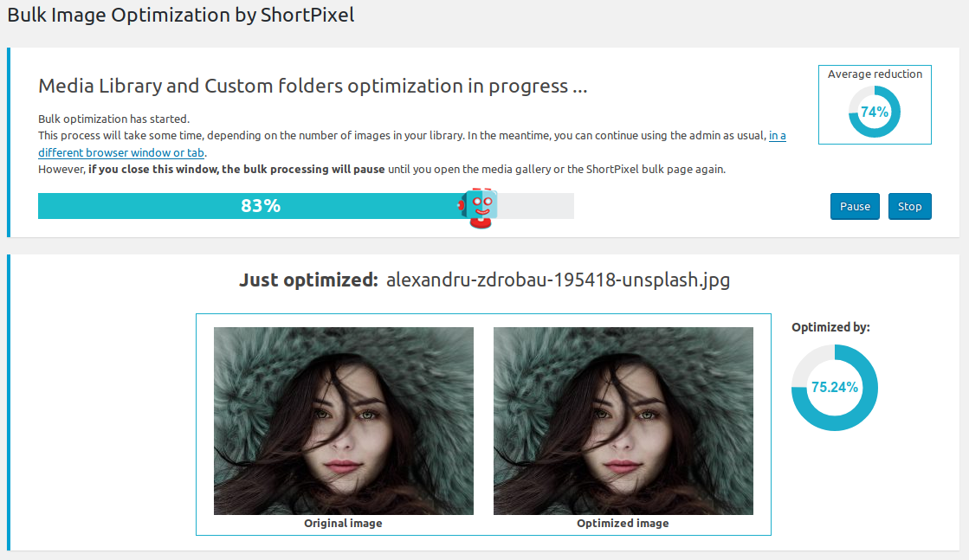
Task: Click the "Optimized image" caption
Action: point(623,524)
